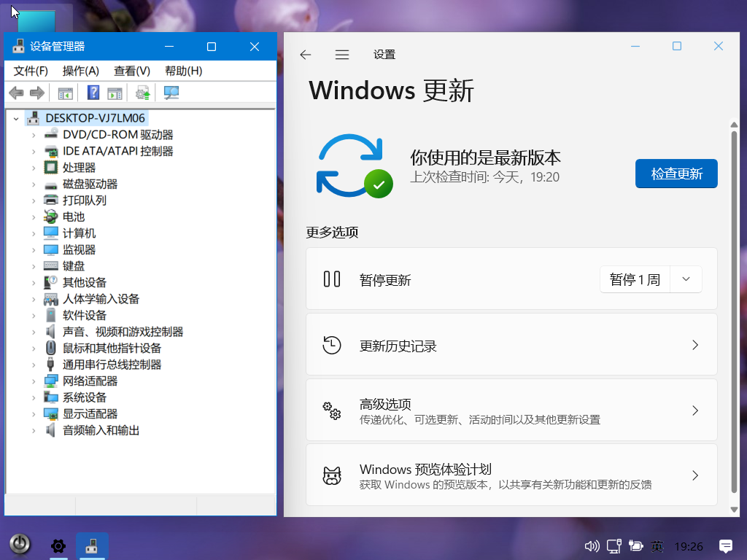
Task: Click the Back arrow in Device Manager toolbar
Action: tap(17, 93)
